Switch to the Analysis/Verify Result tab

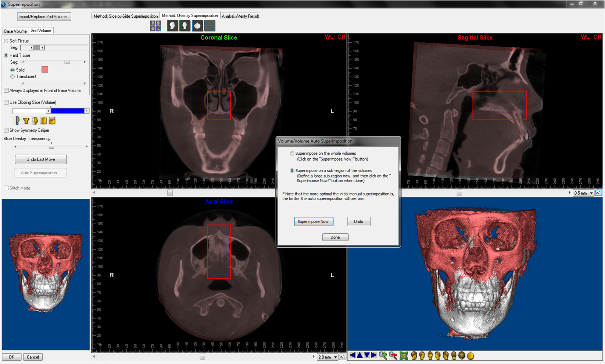coord(240,16)
